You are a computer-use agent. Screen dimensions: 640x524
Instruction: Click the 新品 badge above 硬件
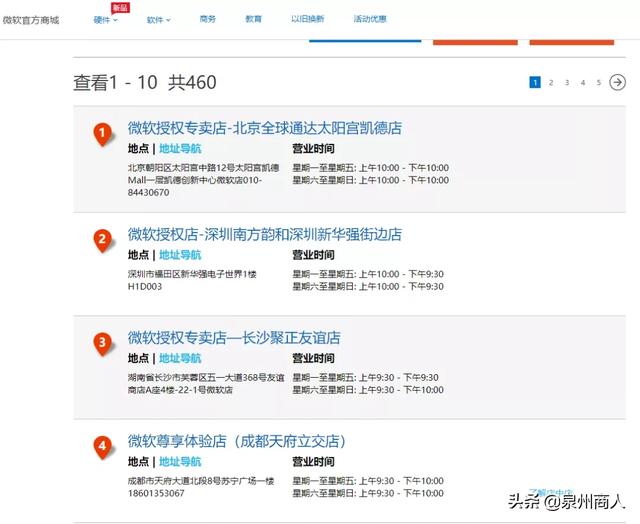coord(120,8)
